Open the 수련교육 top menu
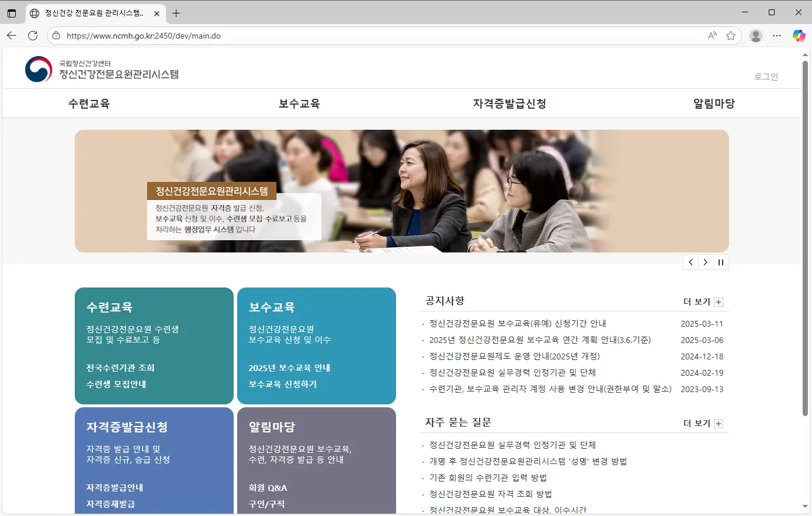 pyautogui.click(x=89, y=103)
